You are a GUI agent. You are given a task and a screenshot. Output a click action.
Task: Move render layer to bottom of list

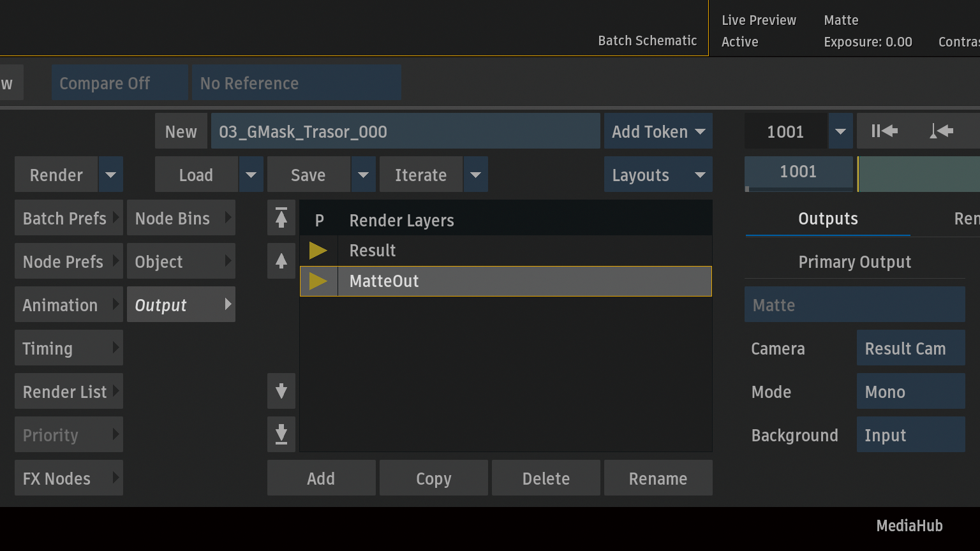281,434
